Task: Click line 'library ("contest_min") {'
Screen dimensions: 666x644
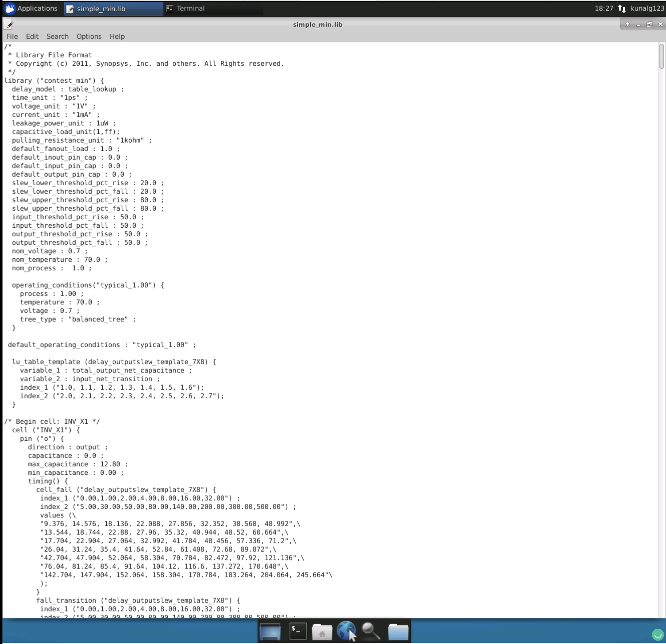Action: pos(54,80)
